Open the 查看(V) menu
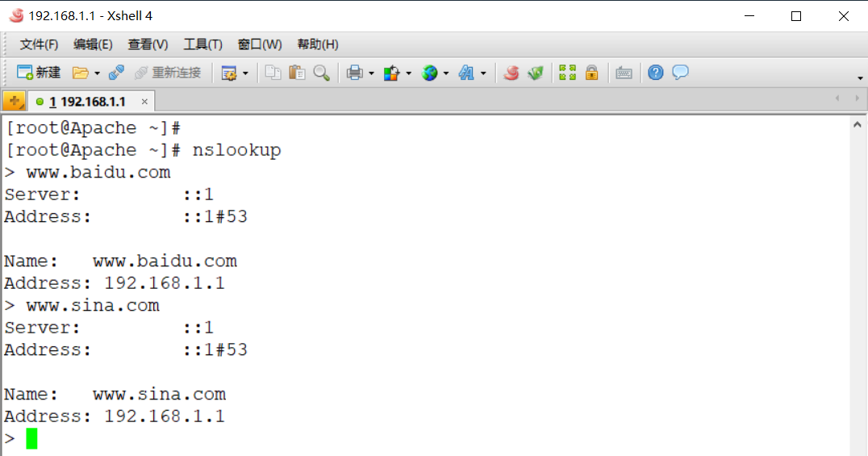 [x=148, y=44]
